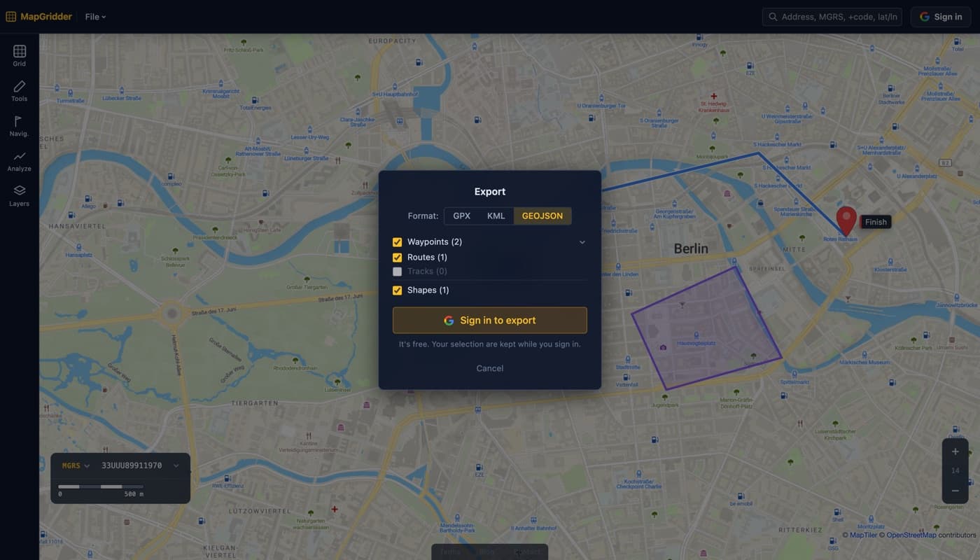Select GPX export format
Screen dimensions: 980x560
[462, 216]
